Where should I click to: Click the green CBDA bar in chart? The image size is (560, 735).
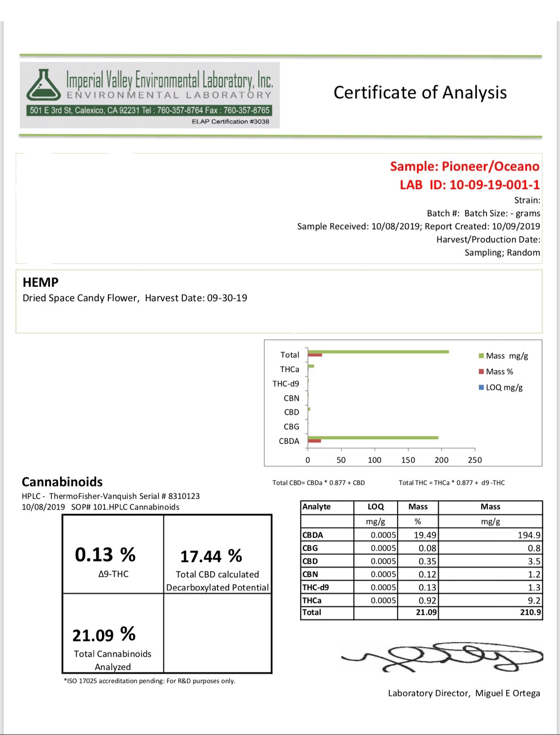(x=373, y=437)
